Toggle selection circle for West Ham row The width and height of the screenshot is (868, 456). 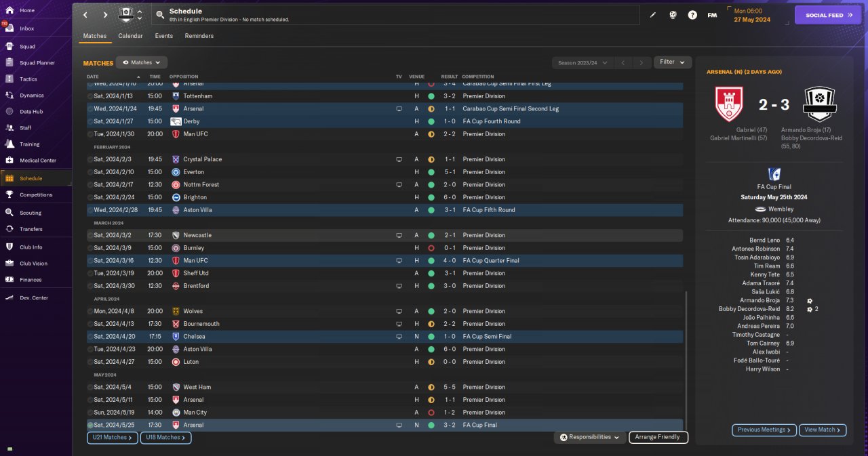click(90, 388)
